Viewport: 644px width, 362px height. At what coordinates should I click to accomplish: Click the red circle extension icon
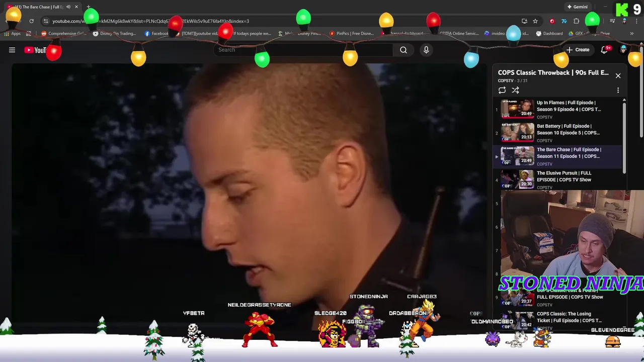[552, 21]
